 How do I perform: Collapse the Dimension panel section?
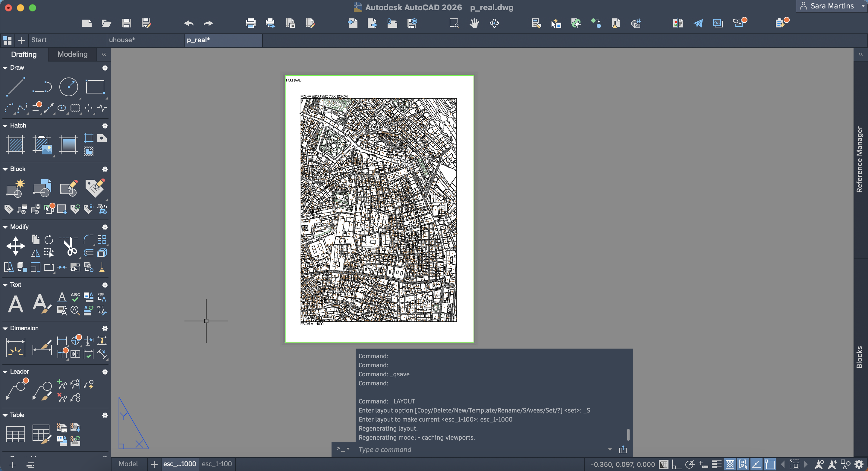pos(5,328)
